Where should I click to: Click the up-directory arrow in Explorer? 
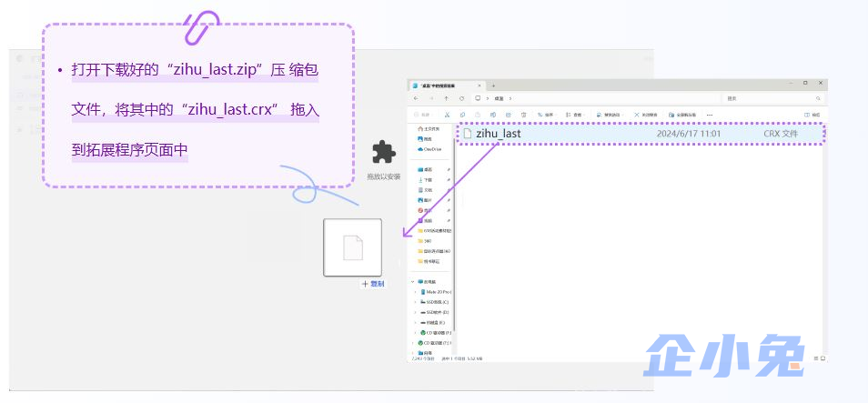coord(446,98)
